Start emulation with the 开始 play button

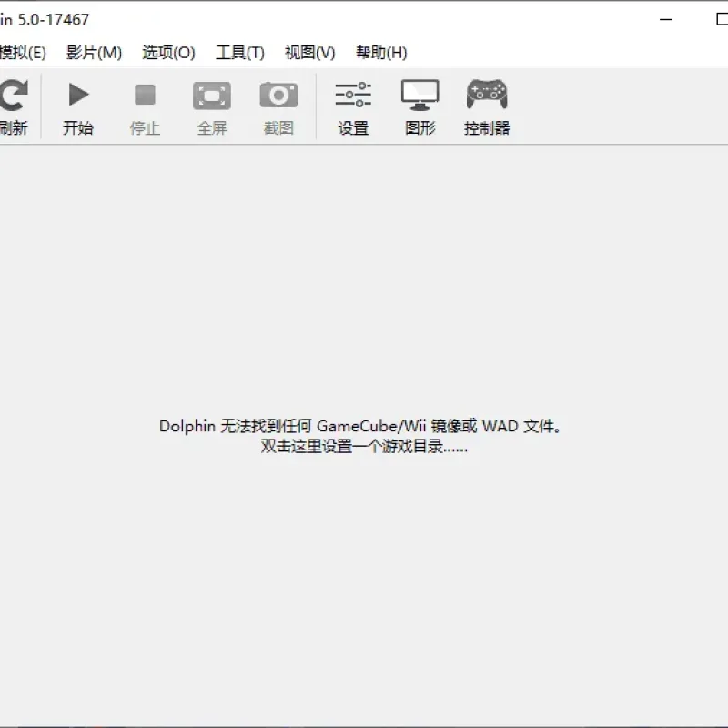tap(78, 95)
